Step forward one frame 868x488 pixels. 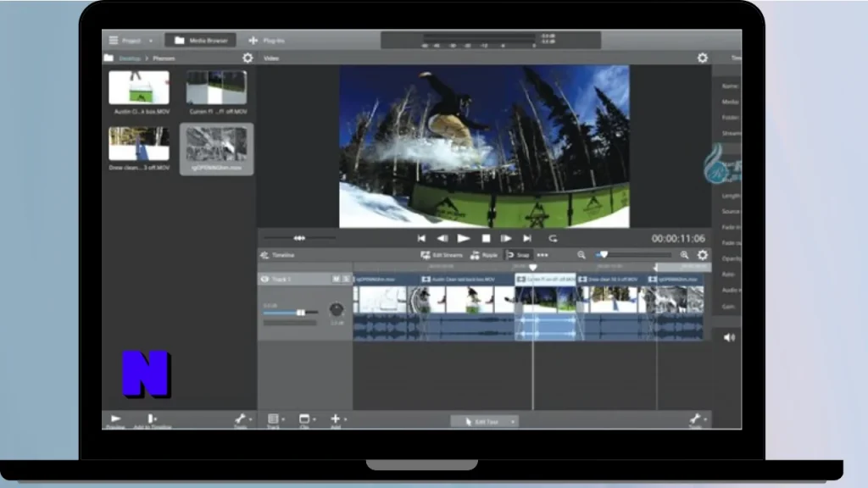[506, 238]
